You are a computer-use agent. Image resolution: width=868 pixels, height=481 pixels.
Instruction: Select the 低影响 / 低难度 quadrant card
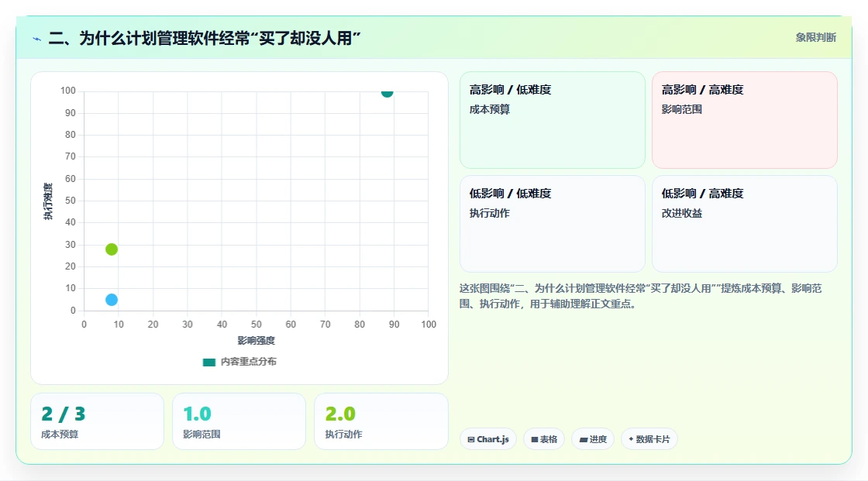[x=553, y=224]
